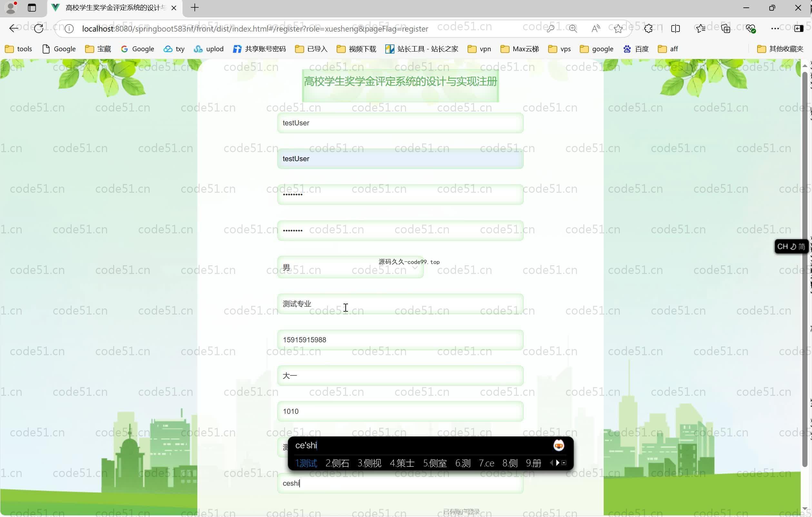Click the ceshi input field
Image resolution: width=812 pixels, height=517 pixels.
pos(400,483)
